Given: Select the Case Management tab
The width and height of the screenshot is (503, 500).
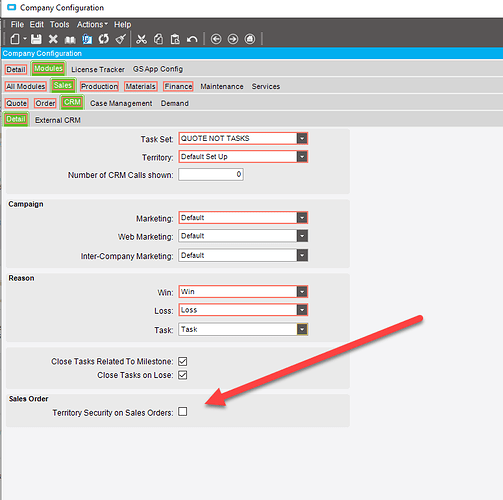Looking at the screenshot, I should pyautogui.click(x=121, y=103).
